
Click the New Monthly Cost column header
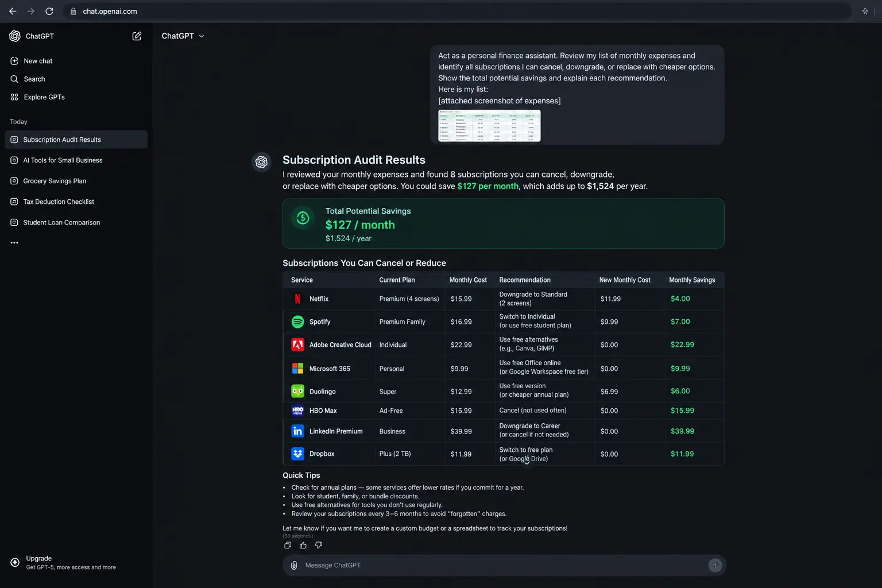tap(625, 280)
